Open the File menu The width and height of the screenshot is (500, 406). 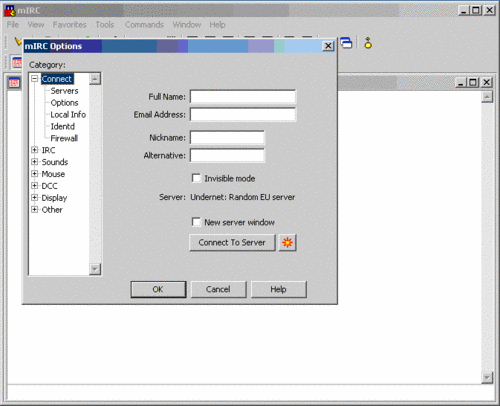tap(13, 25)
